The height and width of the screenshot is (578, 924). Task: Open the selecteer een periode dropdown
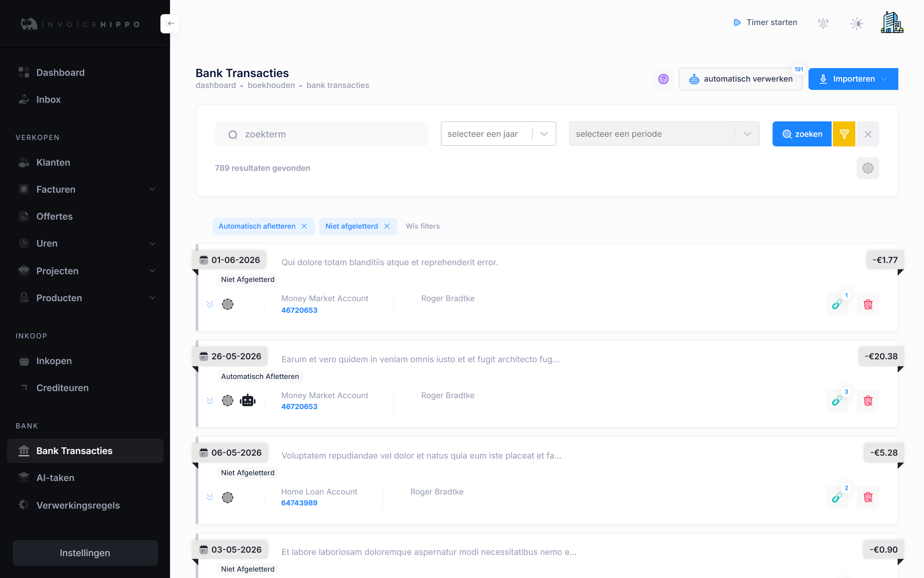tap(664, 134)
